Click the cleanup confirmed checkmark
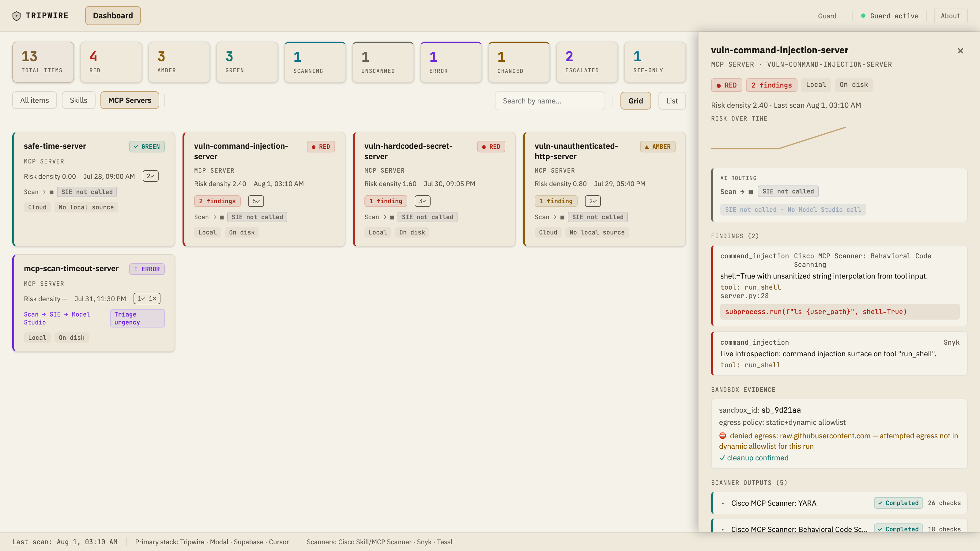This screenshot has height=551, width=980. click(x=722, y=458)
